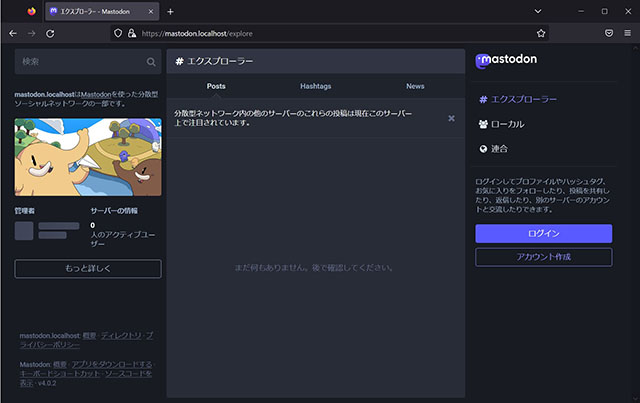Click the ログイン button

pos(543,234)
